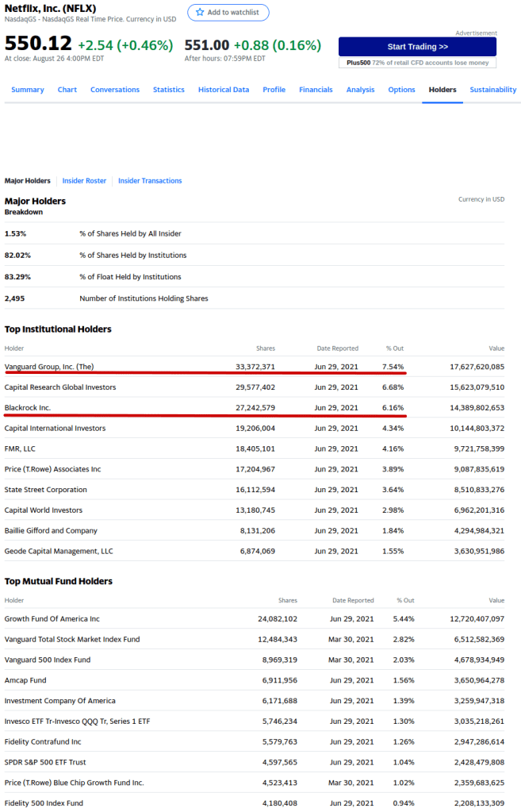Select the Holders tab
521x812 pixels.
click(442, 90)
